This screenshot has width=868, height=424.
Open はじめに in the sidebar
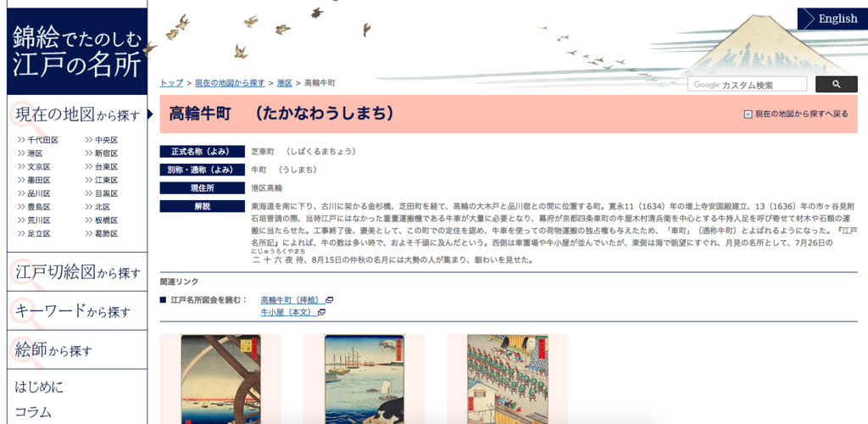click(39, 387)
